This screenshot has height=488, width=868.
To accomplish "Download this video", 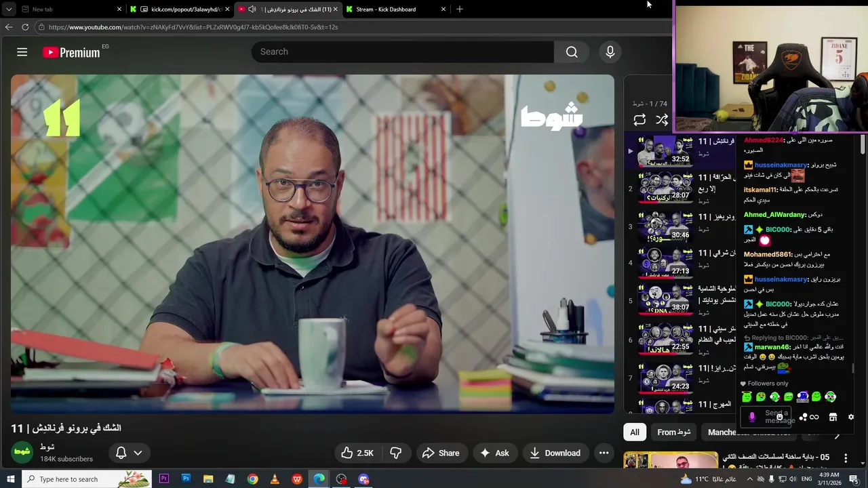I will click(x=555, y=453).
